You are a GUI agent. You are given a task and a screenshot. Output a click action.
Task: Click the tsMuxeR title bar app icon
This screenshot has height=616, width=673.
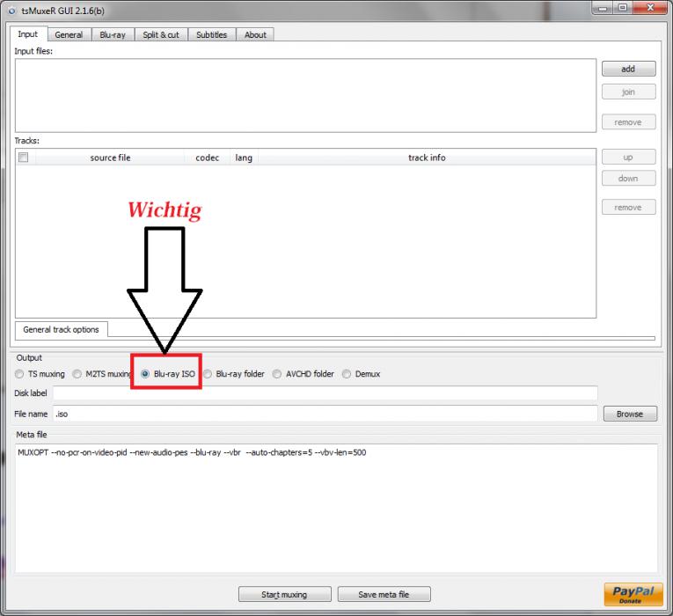(x=11, y=9)
